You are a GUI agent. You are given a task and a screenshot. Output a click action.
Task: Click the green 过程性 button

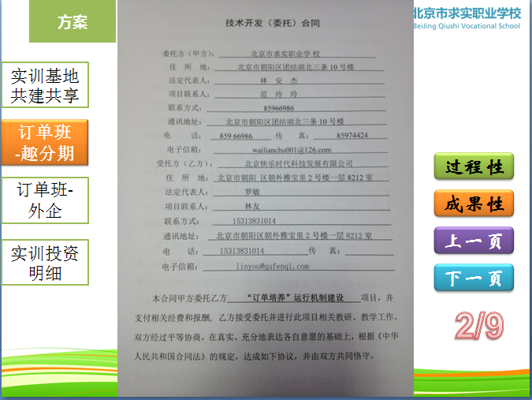[x=474, y=166]
